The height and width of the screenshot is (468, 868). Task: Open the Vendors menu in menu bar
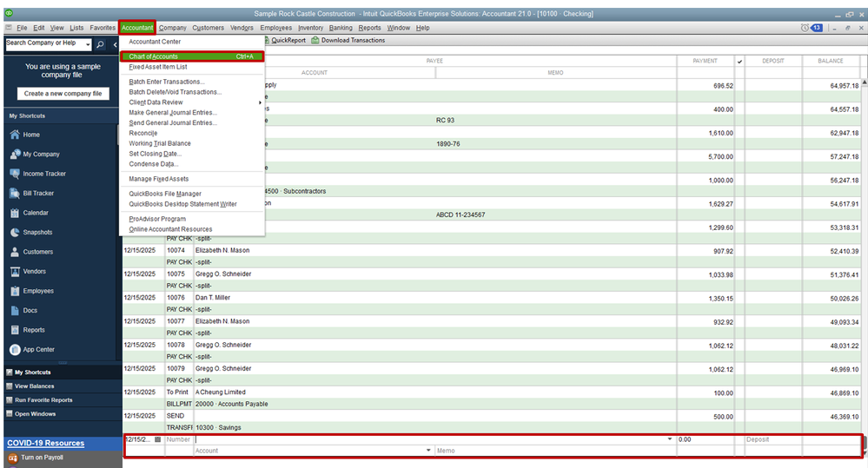pos(242,28)
